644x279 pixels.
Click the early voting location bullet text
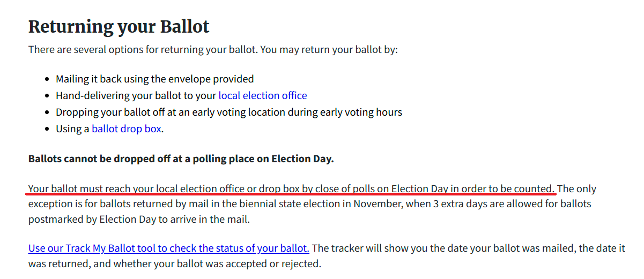tap(228, 112)
